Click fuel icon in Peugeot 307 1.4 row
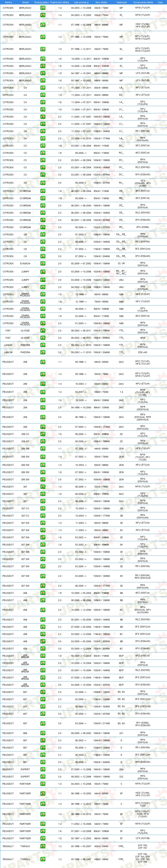Image resolution: width=167 pixels, height=868 pixels. pyautogui.click(x=42, y=487)
